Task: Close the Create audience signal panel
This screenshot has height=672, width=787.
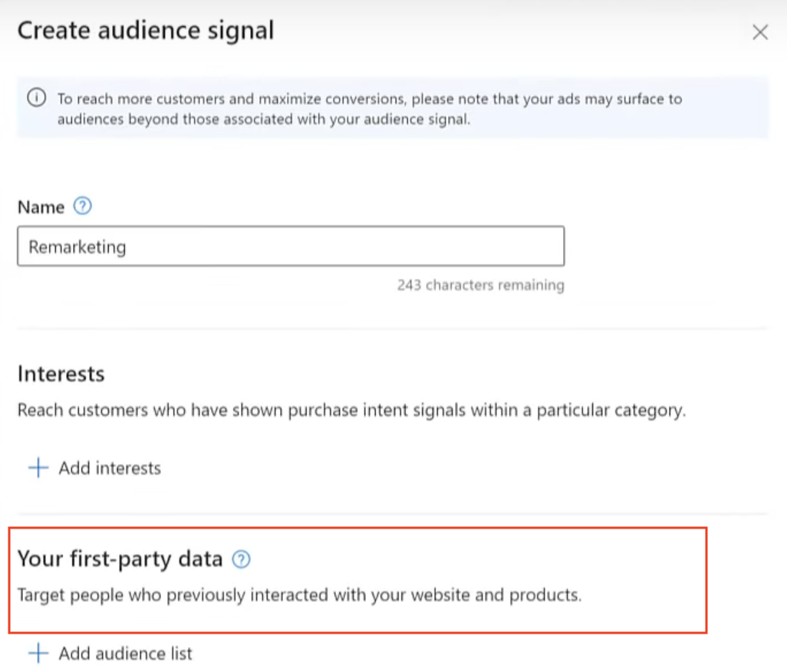Action: tap(760, 32)
